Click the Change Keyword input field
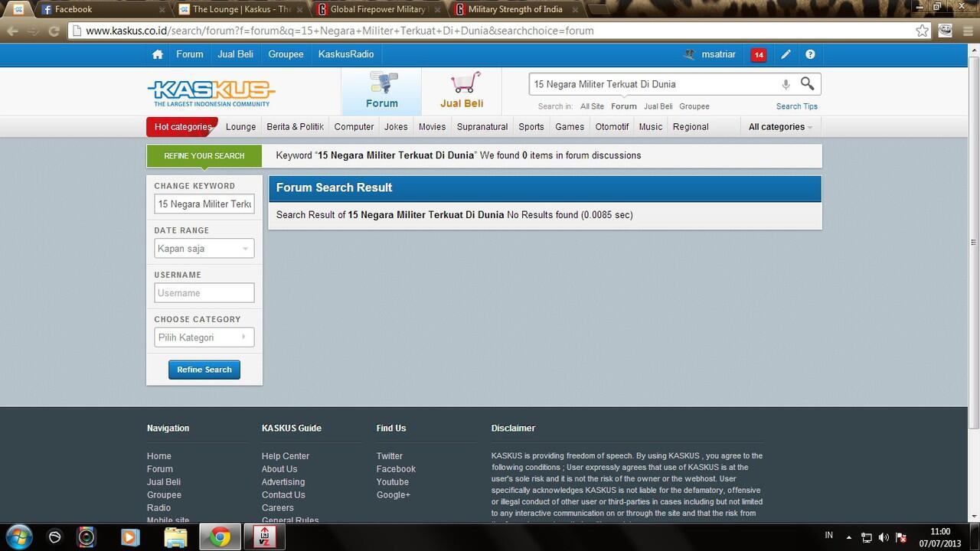The height and width of the screenshot is (551, 980). 204,204
